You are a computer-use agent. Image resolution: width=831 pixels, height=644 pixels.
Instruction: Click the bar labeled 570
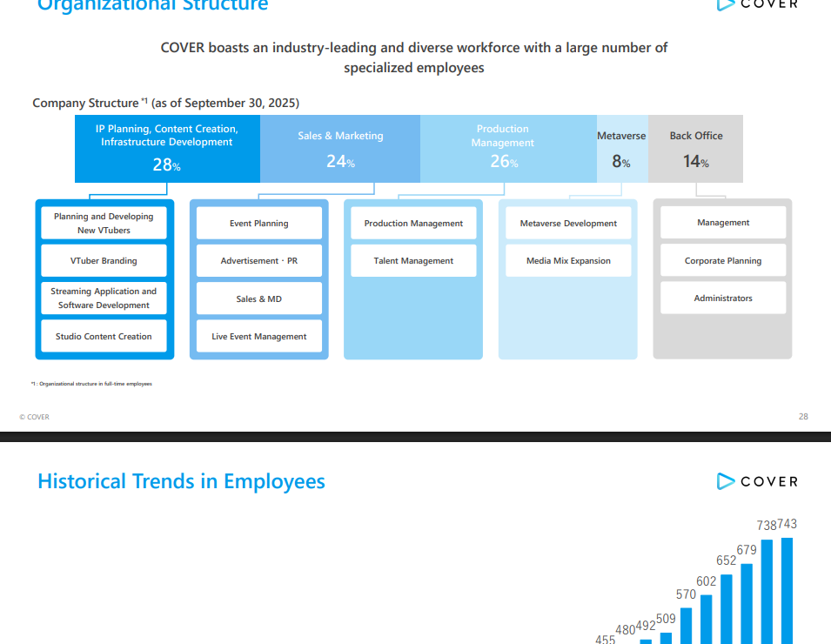pos(687,626)
